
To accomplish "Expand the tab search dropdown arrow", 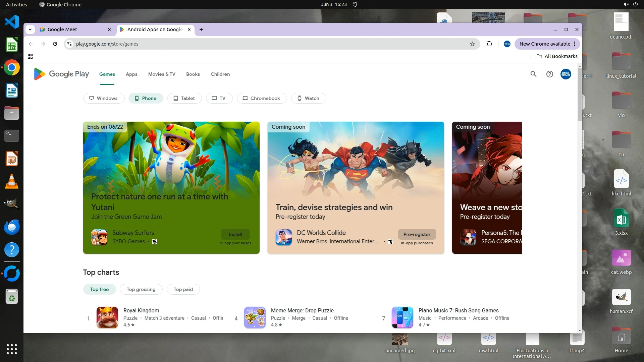I will (30, 29).
